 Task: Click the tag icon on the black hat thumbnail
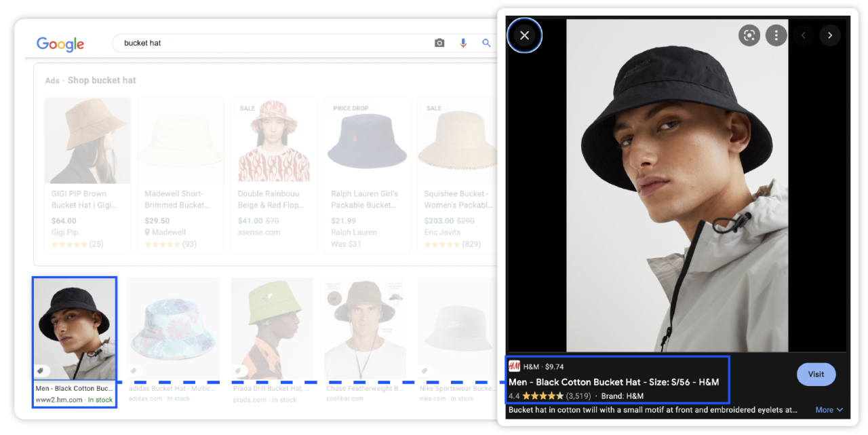click(42, 371)
